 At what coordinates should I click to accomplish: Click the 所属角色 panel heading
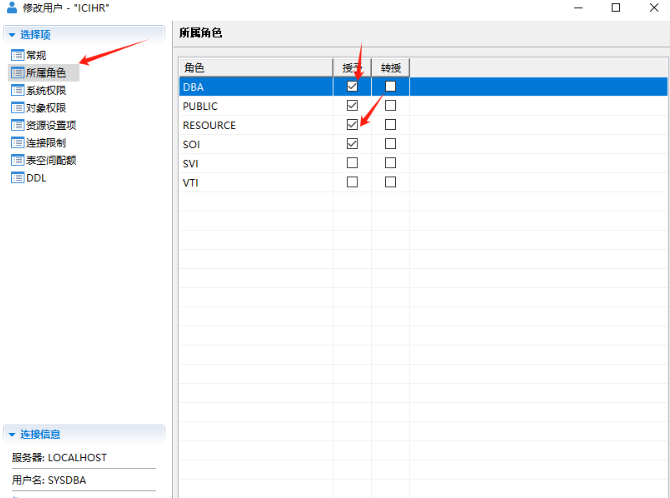[200, 33]
